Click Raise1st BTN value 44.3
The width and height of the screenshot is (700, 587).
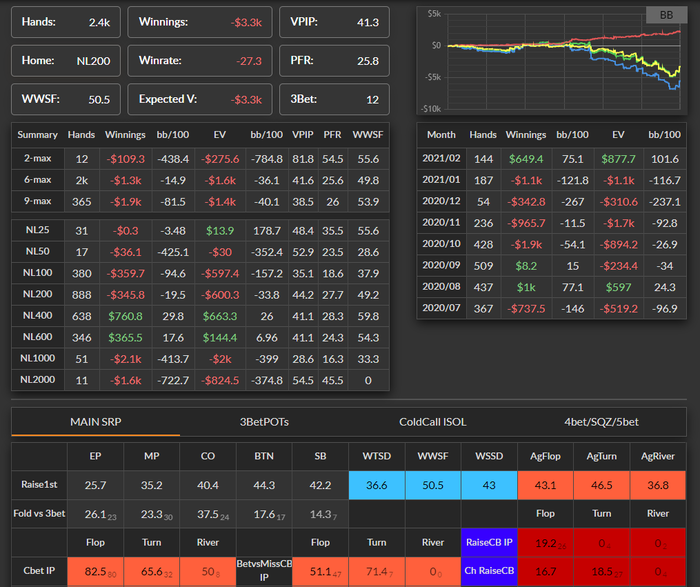pyautogui.click(x=264, y=485)
